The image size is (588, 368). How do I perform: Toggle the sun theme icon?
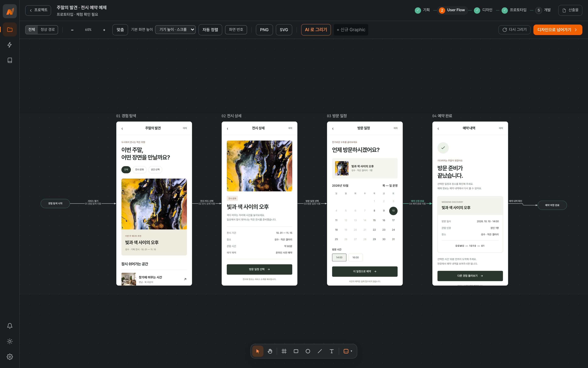click(x=10, y=341)
